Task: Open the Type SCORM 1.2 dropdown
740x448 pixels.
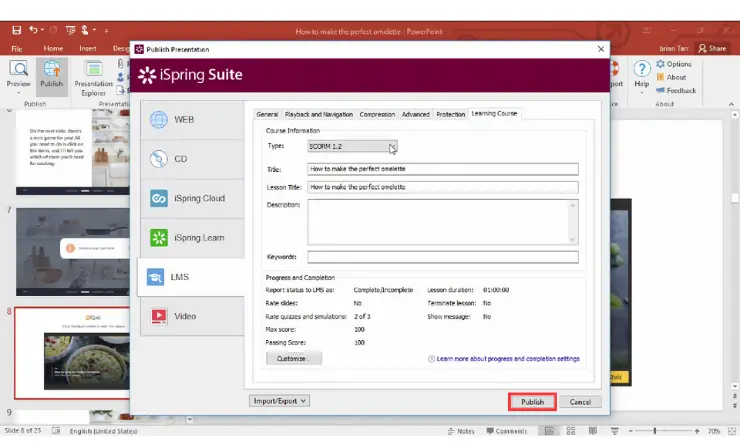Action: coord(352,146)
